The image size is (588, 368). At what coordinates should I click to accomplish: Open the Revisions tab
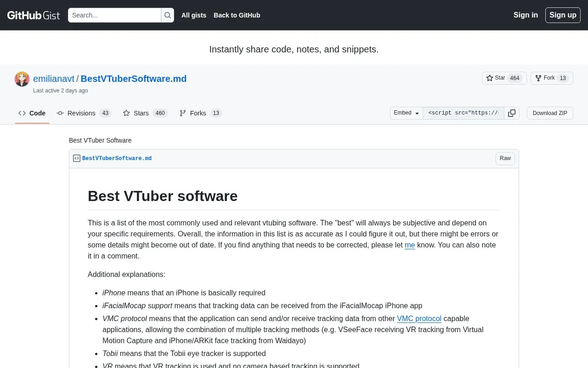click(84, 113)
